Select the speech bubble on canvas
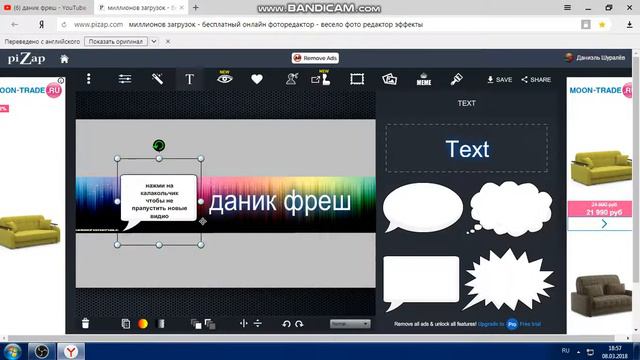This screenshot has height=360, width=640. [158, 202]
